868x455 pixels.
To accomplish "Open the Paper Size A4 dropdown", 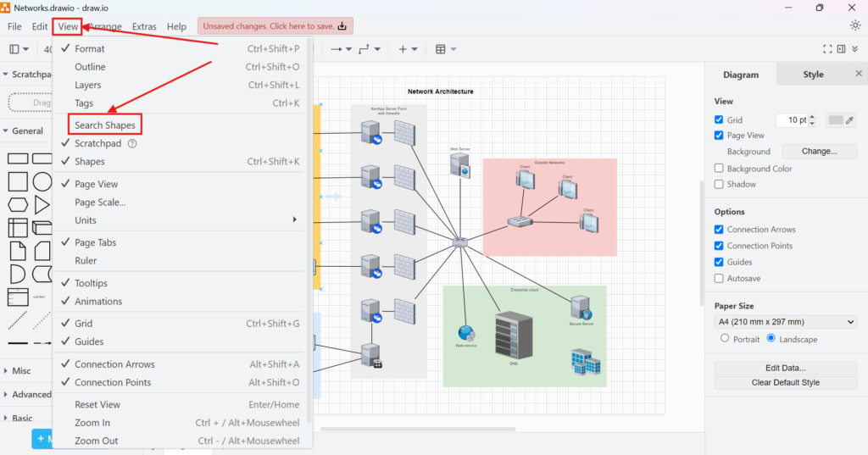I will coord(786,322).
